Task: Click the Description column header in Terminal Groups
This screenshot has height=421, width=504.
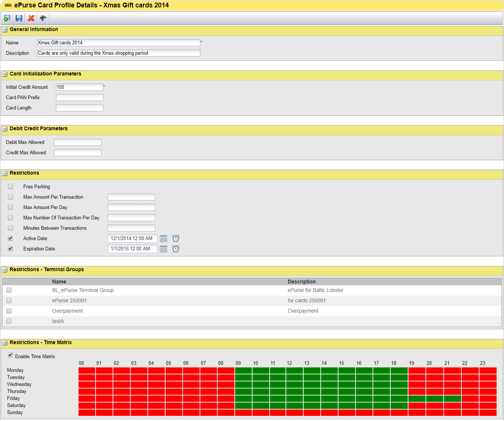Action: tap(302, 282)
